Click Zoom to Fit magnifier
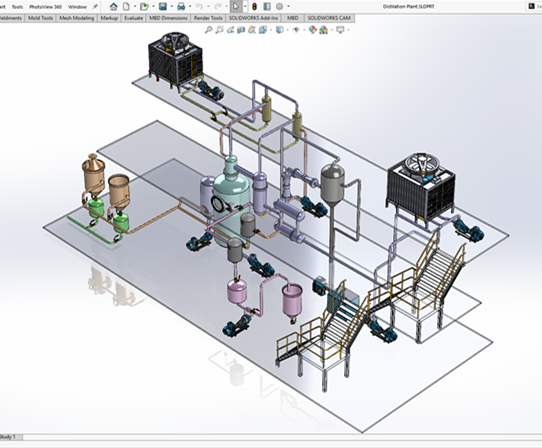The image size is (542, 448). coord(208,30)
